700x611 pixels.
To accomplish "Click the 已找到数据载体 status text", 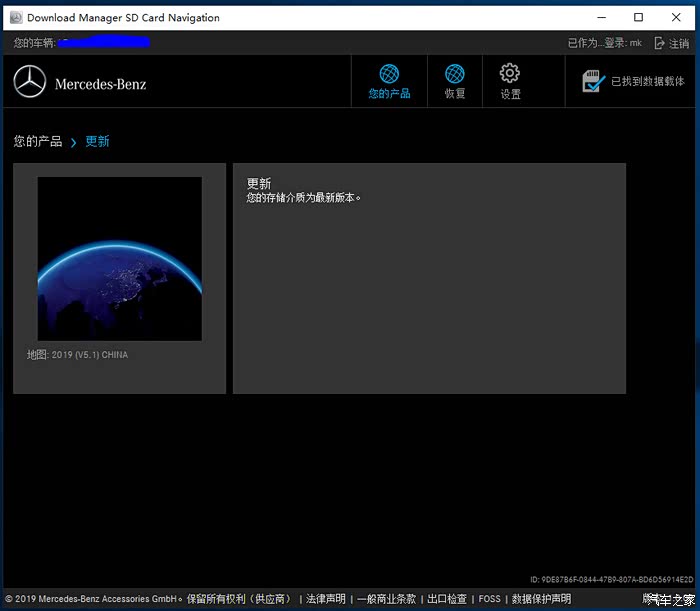I will pos(648,82).
